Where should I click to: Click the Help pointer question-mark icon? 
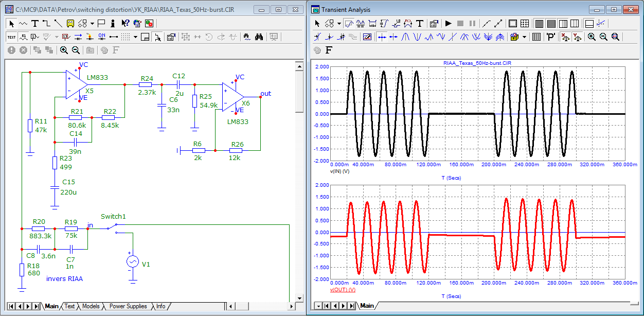tap(126, 23)
